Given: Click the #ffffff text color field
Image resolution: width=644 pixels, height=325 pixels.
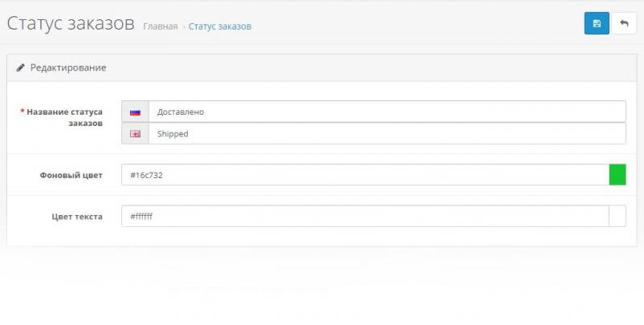Looking at the screenshot, I should pos(365,216).
